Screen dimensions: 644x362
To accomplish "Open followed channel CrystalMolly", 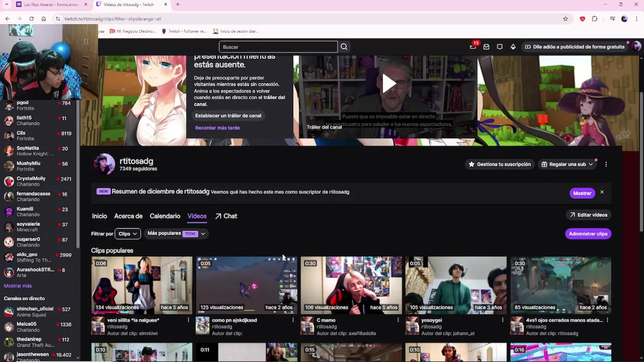I will pyautogui.click(x=38, y=182).
